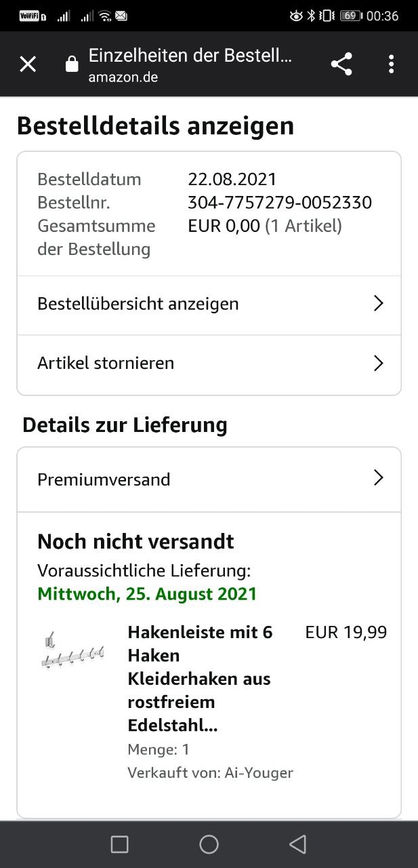Viewport: 418px width, 868px height.
Task: Tap the padlock security icon
Action: click(72, 64)
